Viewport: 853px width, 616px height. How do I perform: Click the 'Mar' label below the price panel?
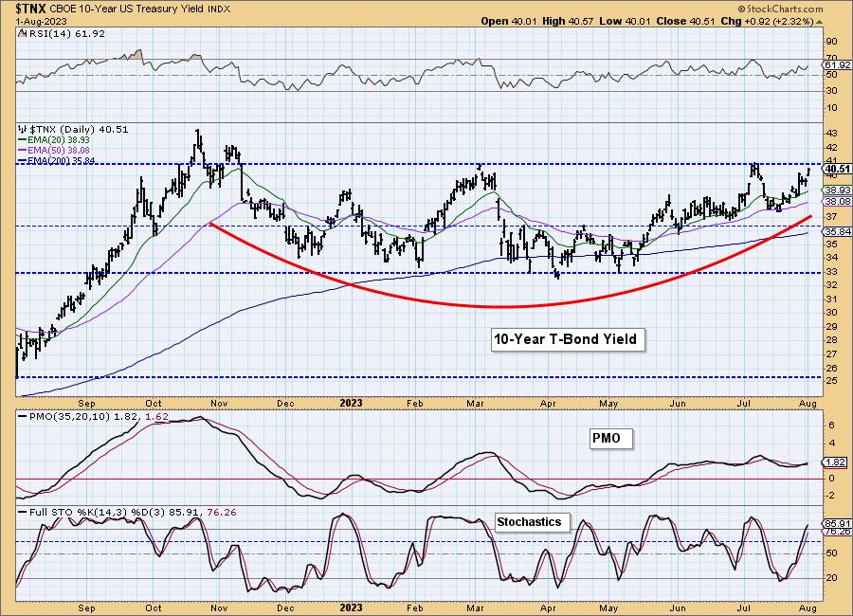tap(476, 403)
